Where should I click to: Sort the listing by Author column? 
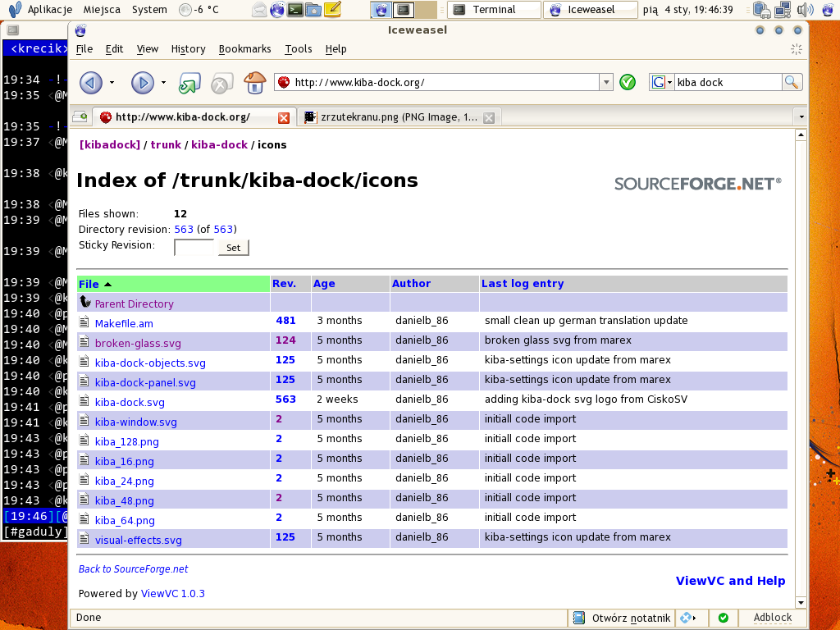[411, 283]
